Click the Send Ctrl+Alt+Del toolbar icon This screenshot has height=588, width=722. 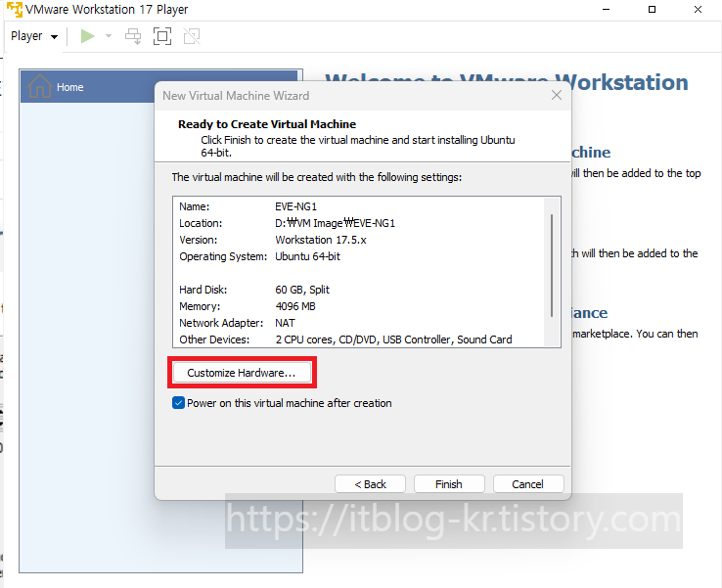133,36
